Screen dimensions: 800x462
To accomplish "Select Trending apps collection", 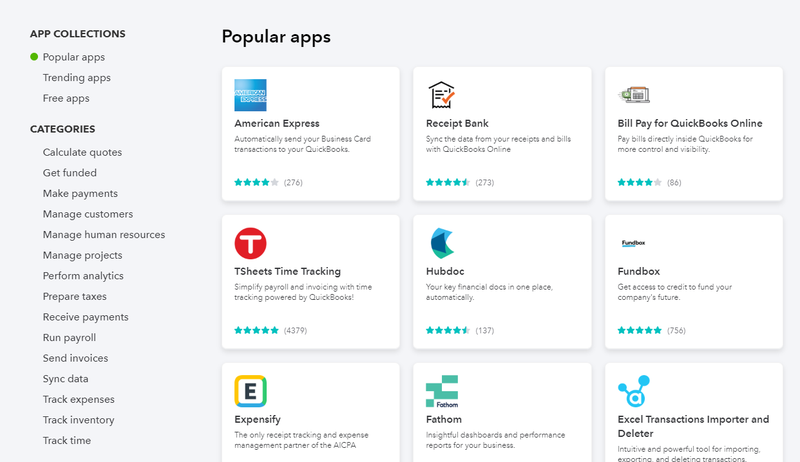I will point(77,78).
